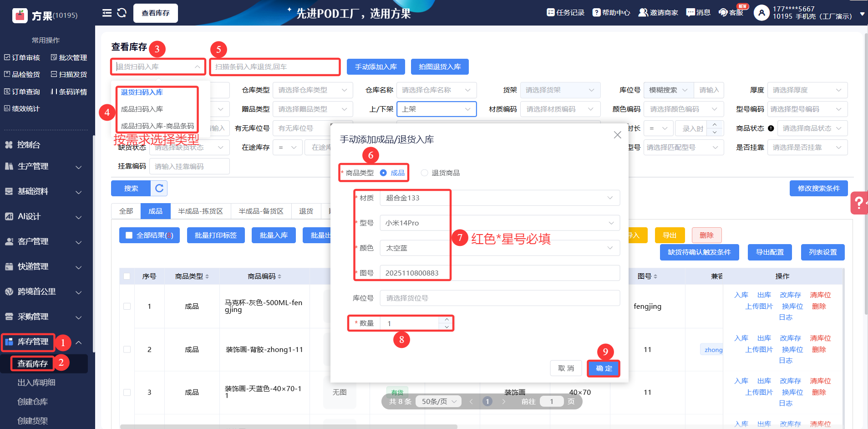
Task: Open 50条/页 page size dropdown
Action: tap(439, 401)
